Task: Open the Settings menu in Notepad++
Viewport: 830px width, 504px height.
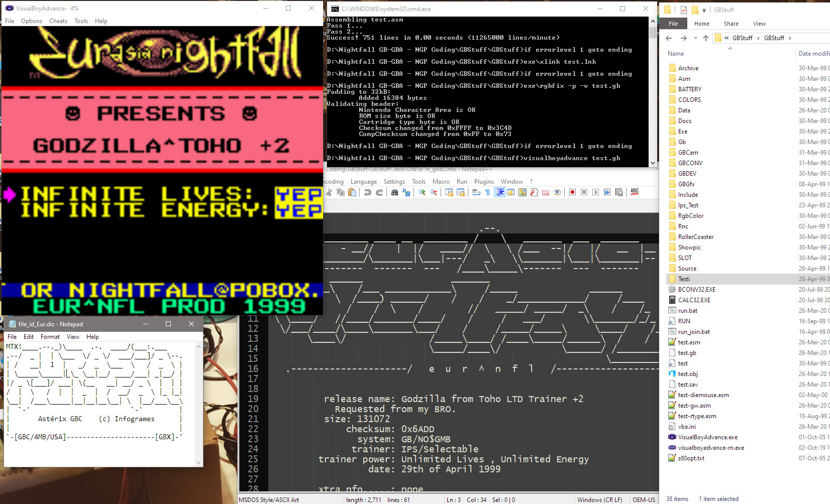Action: pyautogui.click(x=394, y=182)
